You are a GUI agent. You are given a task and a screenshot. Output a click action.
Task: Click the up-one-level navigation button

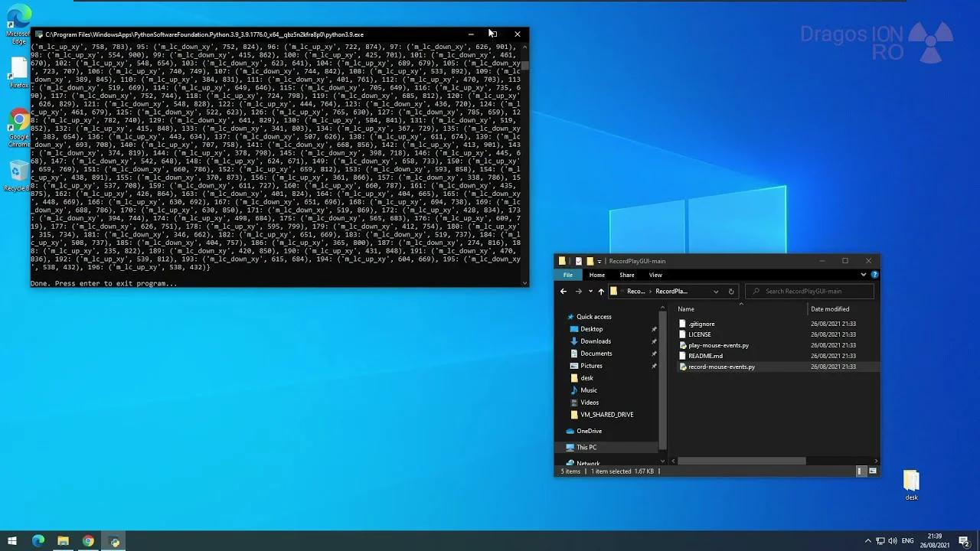(x=601, y=291)
